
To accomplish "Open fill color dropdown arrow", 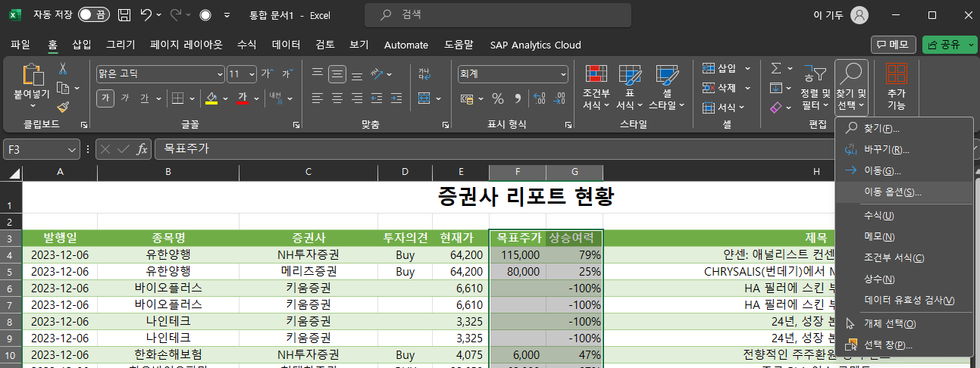I will point(225,98).
